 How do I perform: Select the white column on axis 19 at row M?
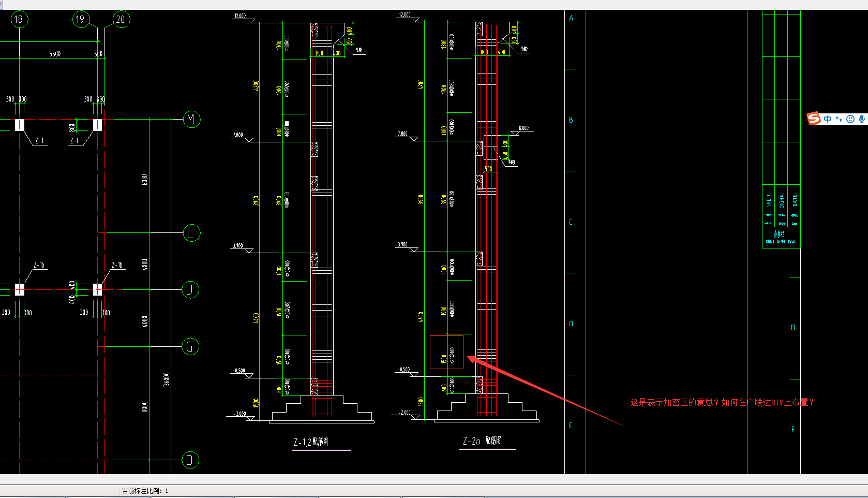pyautogui.click(x=97, y=125)
